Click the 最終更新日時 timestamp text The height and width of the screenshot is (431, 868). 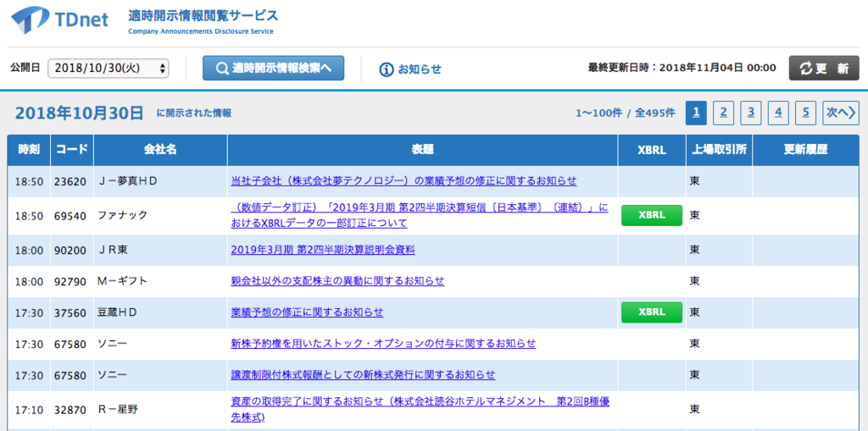point(682,68)
